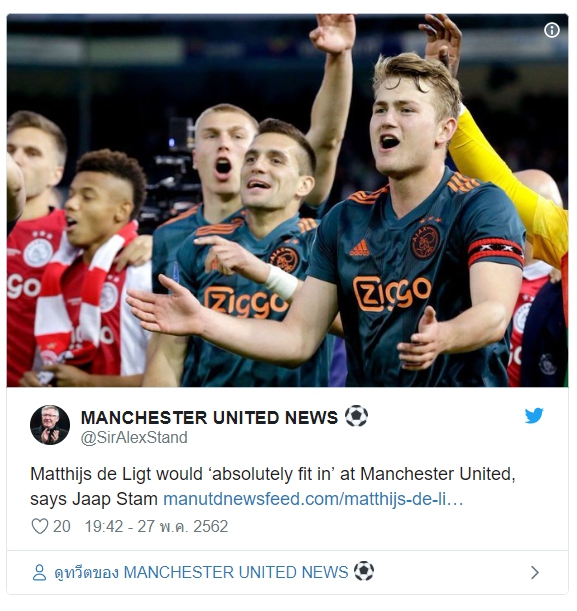This screenshot has width=577, height=611.
Task: Open Twitter via the blue bird logo
Action: click(533, 415)
